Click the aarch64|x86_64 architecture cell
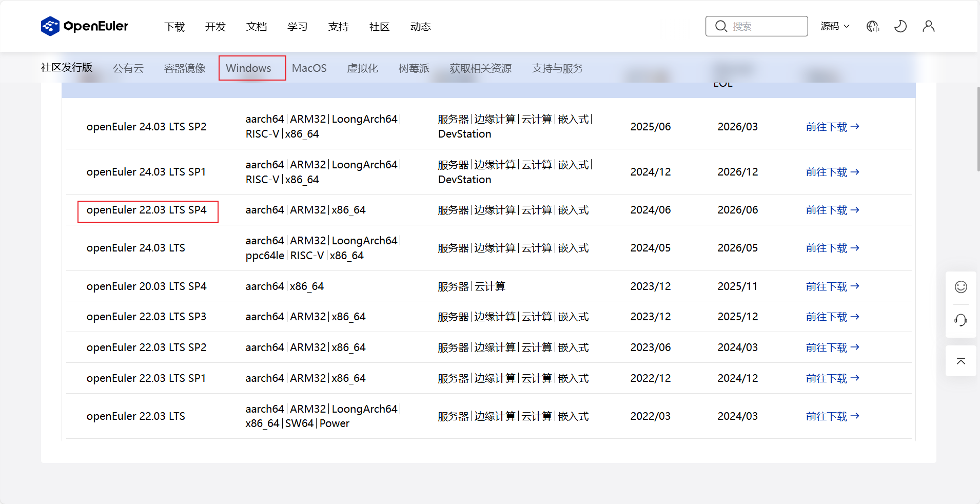 (285, 286)
